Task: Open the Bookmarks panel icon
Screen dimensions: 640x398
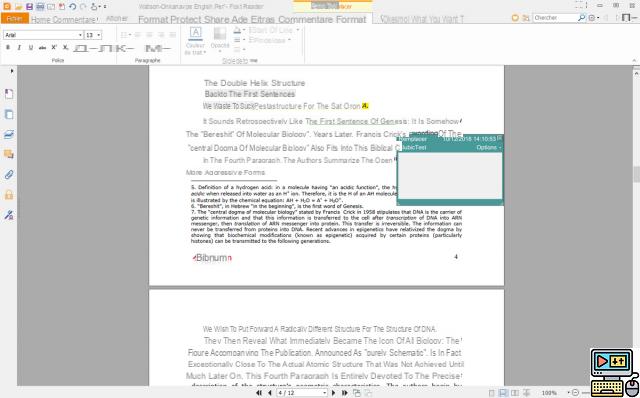Action: point(9,94)
